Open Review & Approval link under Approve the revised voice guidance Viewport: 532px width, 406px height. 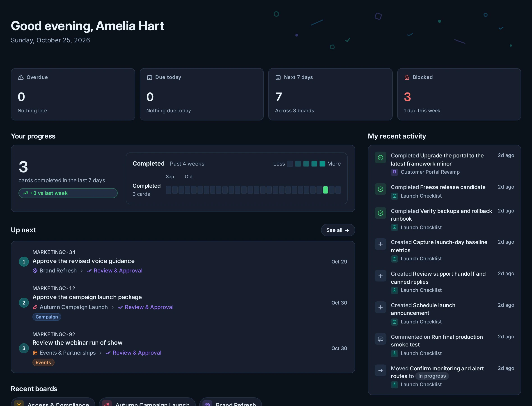pyautogui.click(x=115, y=271)
